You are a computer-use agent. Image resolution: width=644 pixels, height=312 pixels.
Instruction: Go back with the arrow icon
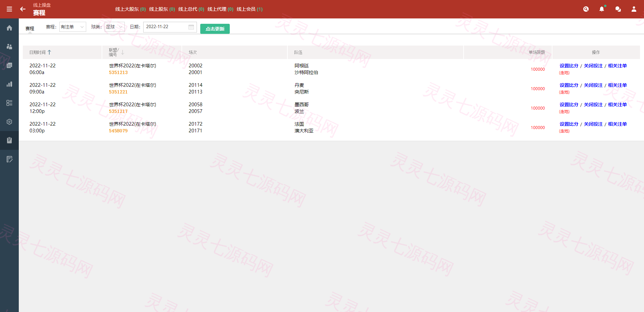pos(23,9)
